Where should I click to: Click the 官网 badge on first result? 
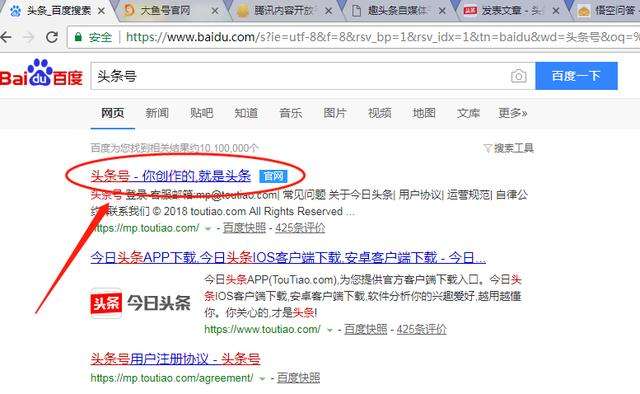[273, 176]
